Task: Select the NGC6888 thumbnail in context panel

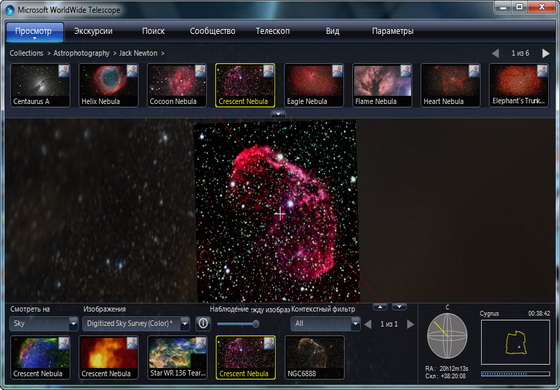Action: pyautogui.click(x=314, y=357)
